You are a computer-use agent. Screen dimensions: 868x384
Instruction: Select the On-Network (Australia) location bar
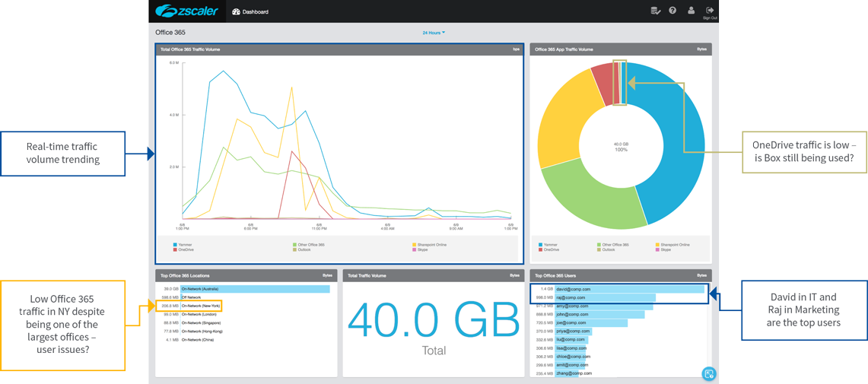[255, 289]
